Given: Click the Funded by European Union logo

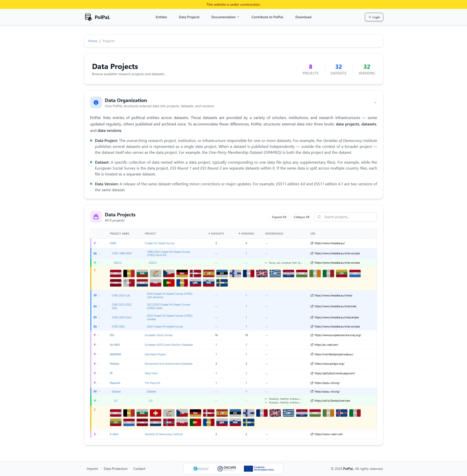Looking at the screenshot, I should [x=259, y=468].
